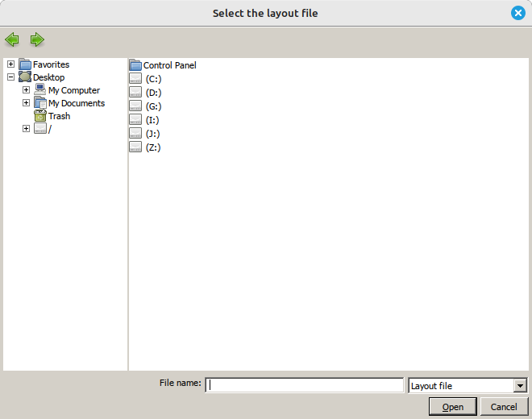This screenshot has height=419, width=532.
Task: Close the Select the layout file dialog
Action: point(518,13)
